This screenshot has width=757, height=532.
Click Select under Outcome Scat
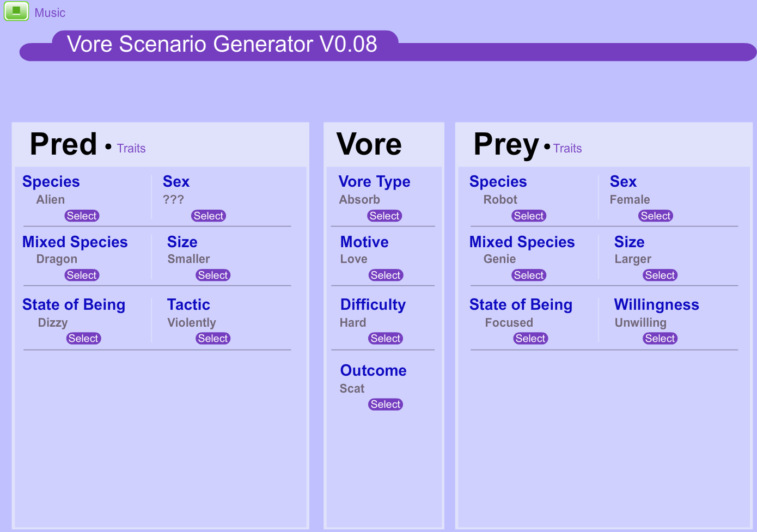click(x=386, y=404)
